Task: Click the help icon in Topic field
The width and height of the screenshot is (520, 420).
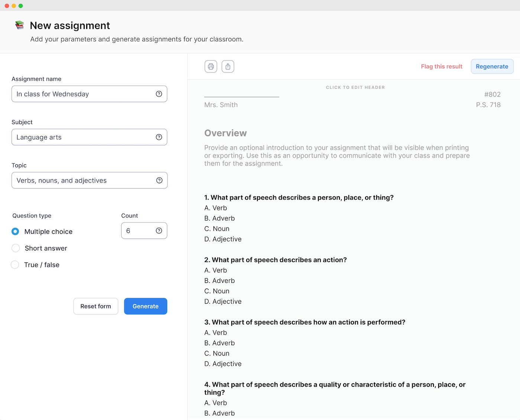Action: 159,180
